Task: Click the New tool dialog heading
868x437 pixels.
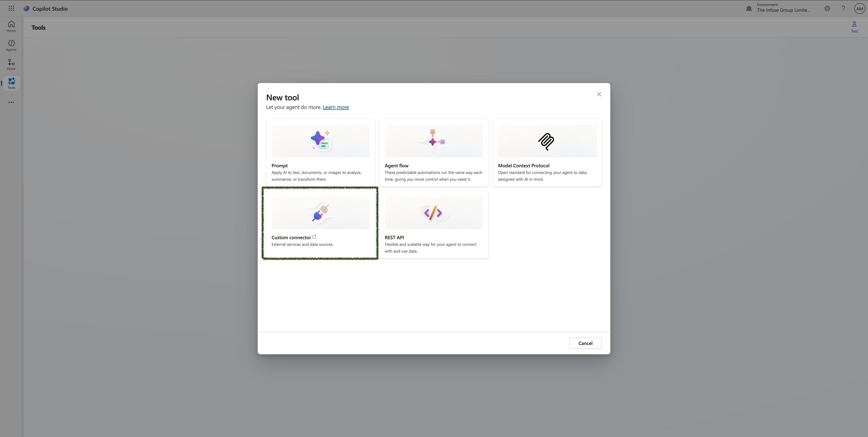Action: (282, 97)
